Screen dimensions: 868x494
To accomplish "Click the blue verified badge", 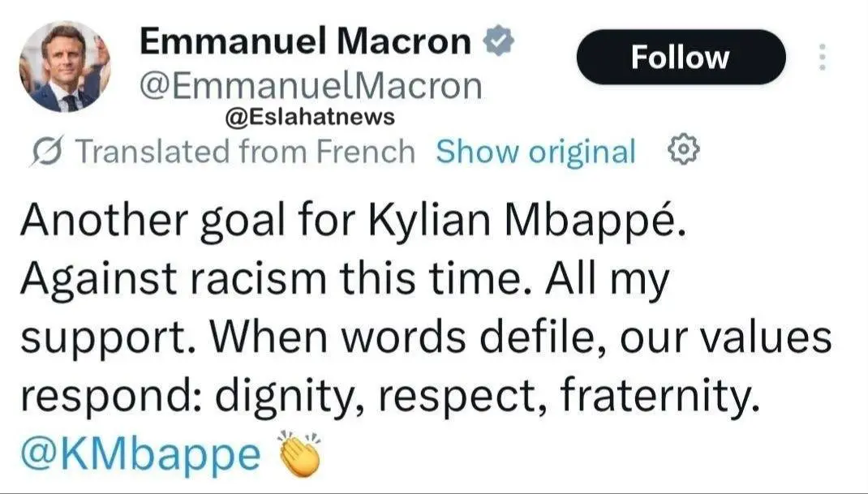I will pos(499,41).
